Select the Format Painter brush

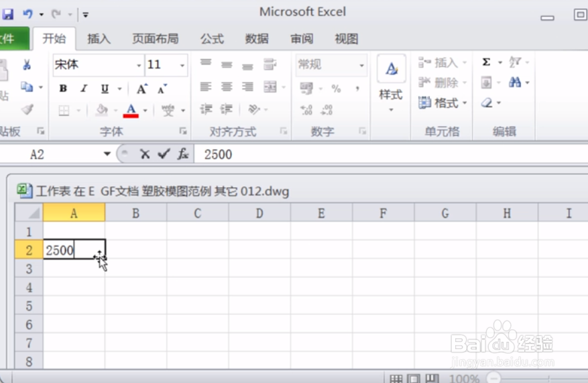[x=27, y=109]
